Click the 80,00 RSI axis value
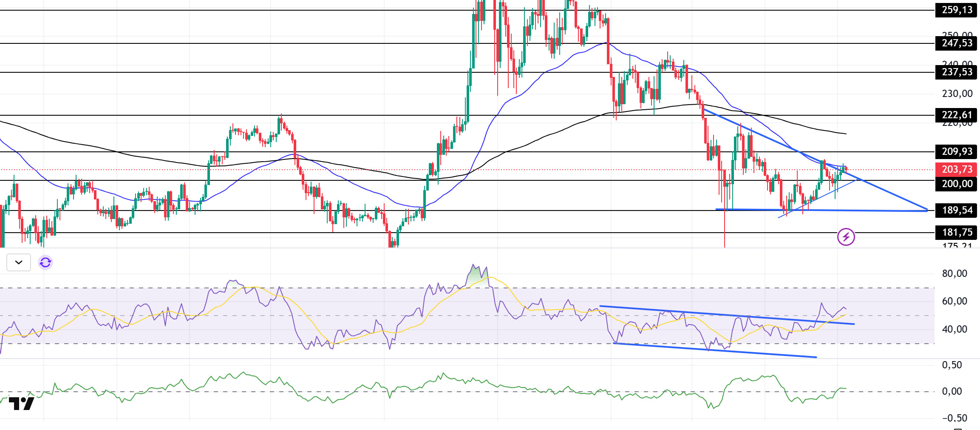Image resolution: width=980 pixels, height=430 pixels. coord(955,273)
